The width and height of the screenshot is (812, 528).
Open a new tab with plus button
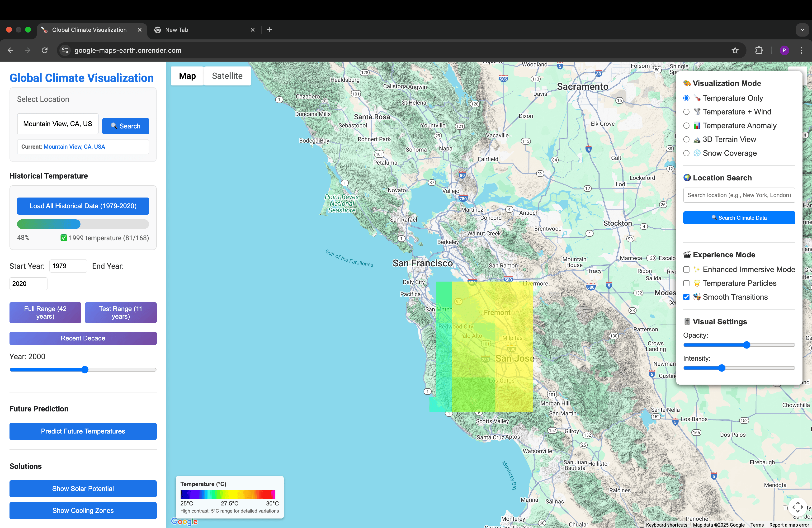(269, 30)
